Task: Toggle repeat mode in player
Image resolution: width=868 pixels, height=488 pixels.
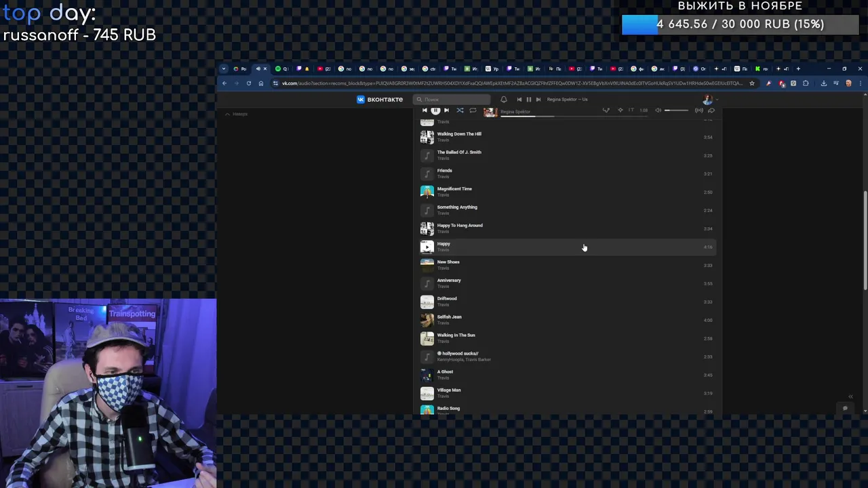Action: click(x=473, y=110)
